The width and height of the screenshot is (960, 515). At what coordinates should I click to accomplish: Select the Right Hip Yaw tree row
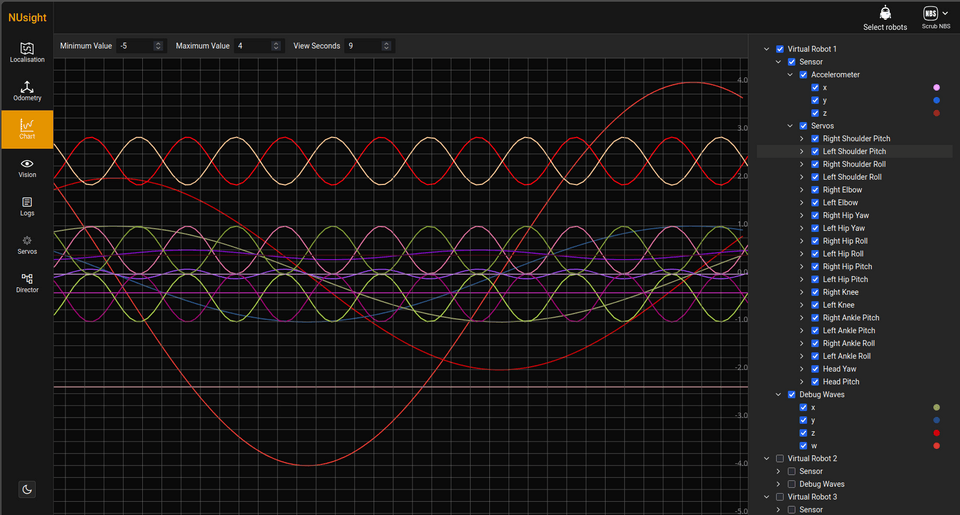point(855,216)
